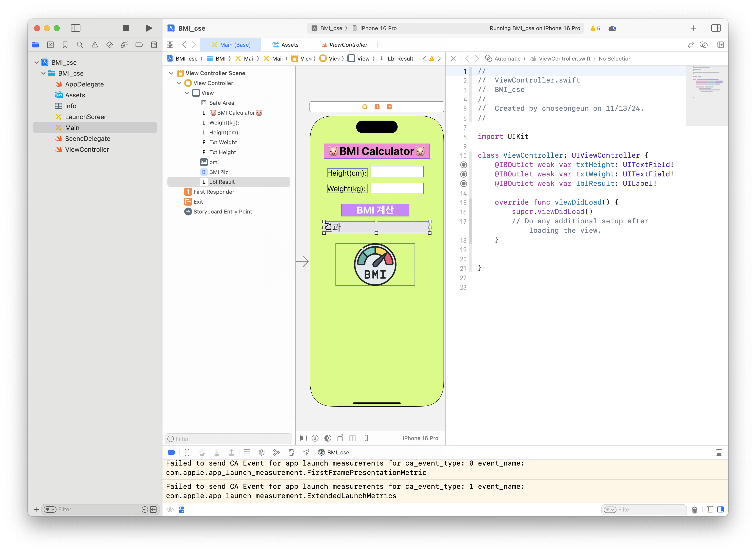Collapse the BMI_cse project root disclosure triangle
Viewport: 756px width, 553px height.
point(37,63)
